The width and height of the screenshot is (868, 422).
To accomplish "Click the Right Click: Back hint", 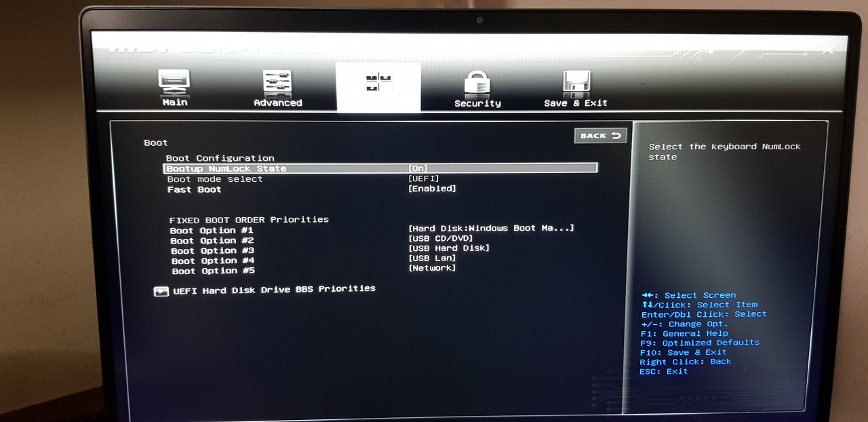I will [x=686, y=362].
